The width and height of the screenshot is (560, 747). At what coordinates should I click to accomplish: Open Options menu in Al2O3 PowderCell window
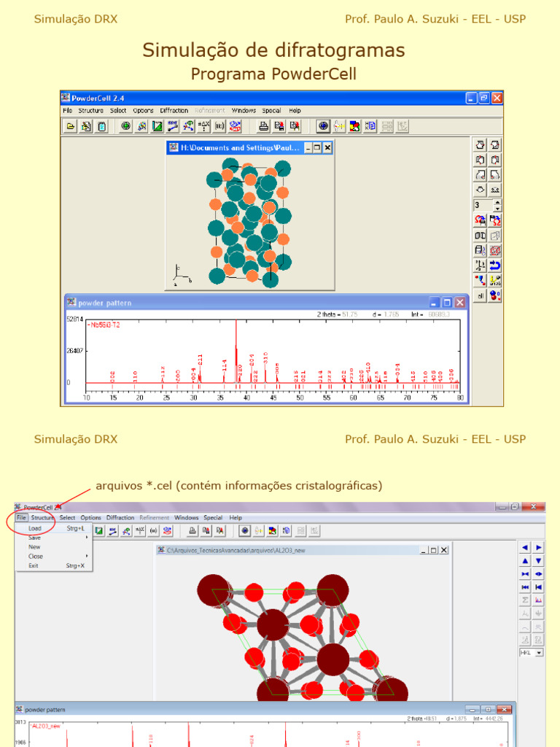click(90, 517)
